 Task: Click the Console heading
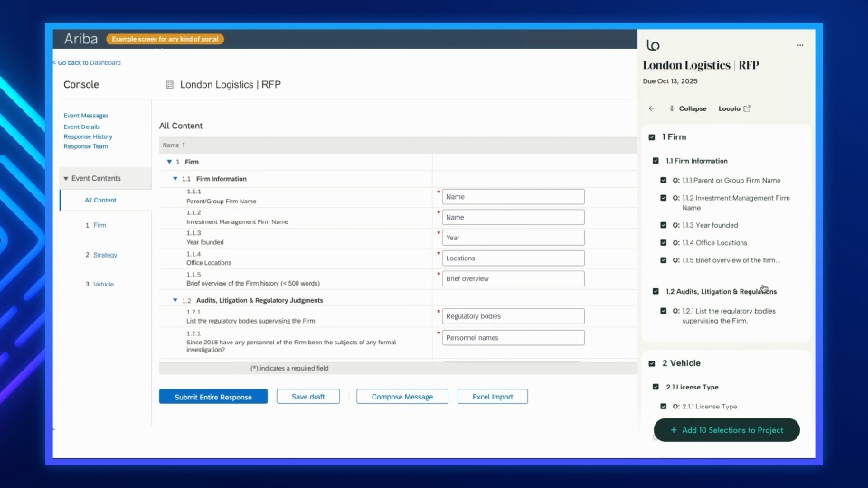[x=80, y=85]
